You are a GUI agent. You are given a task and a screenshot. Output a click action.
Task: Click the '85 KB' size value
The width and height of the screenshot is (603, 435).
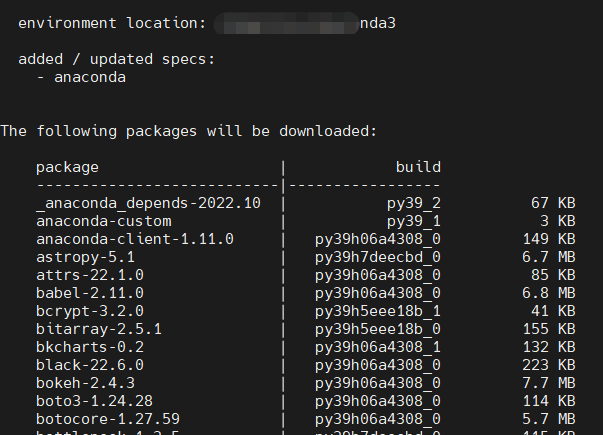pos(553,275)
